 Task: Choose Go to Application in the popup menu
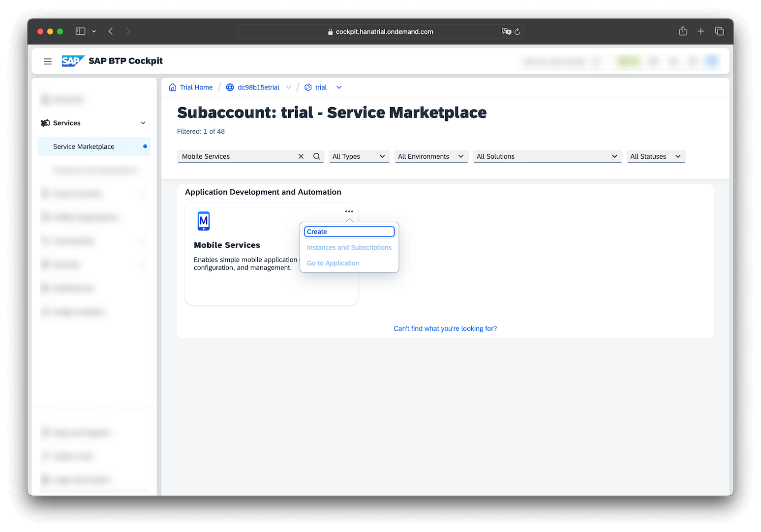tap(333, 263)
